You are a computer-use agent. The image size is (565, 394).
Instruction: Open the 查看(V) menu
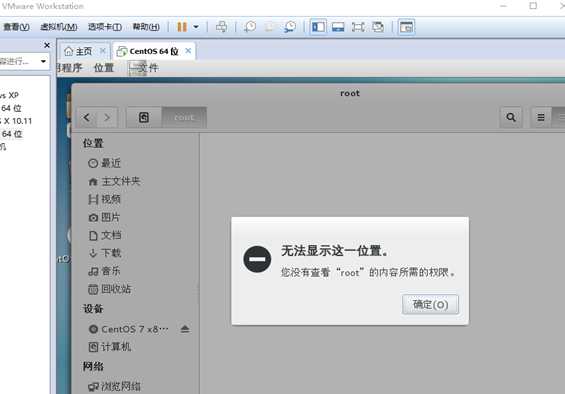[17, 27]
